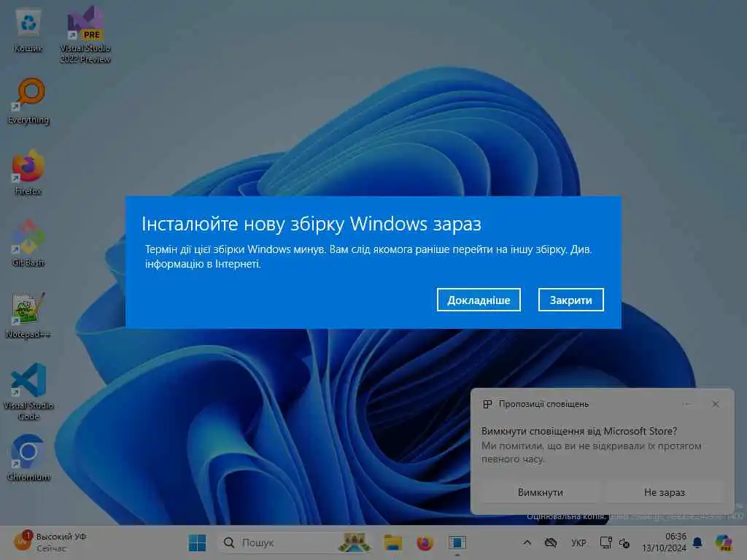Open Firefox from the taskbar
The image size is (747, 560).
[x=425, y=542]
